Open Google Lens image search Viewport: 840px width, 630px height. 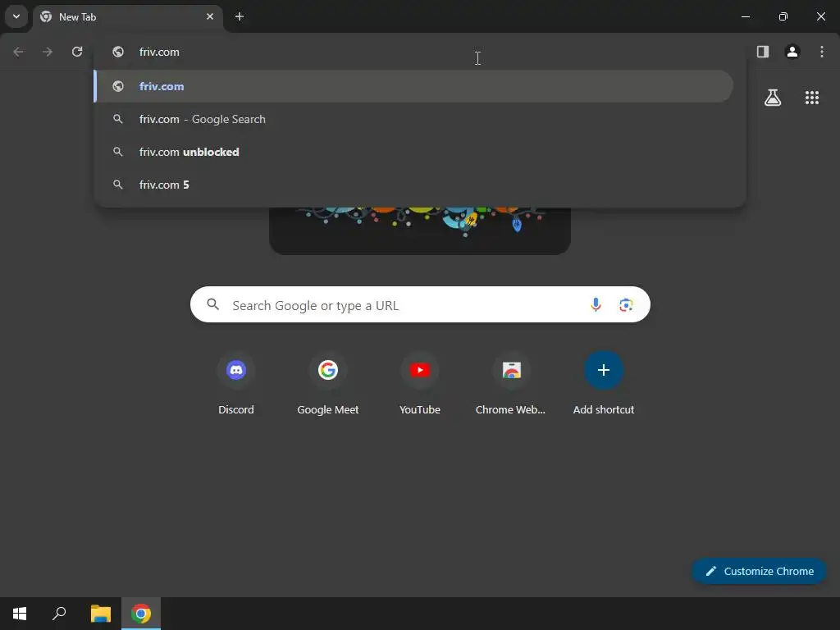click(626, 305)
